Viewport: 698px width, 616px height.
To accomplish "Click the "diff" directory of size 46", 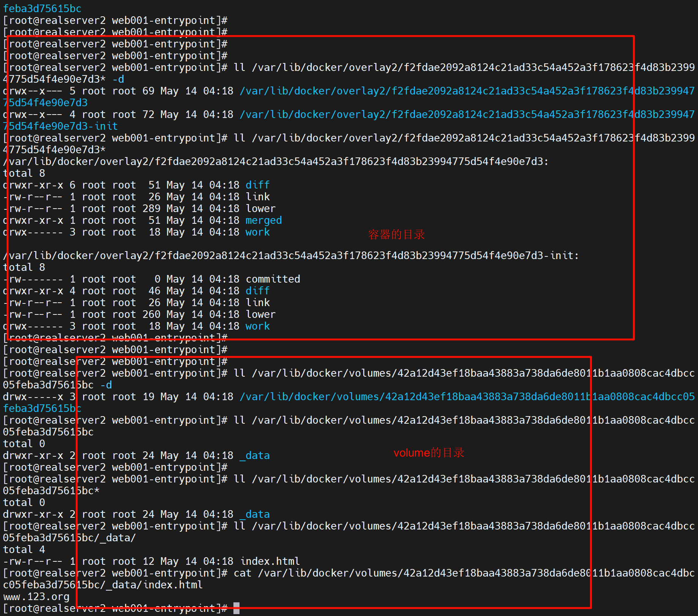I will [257, 291].
